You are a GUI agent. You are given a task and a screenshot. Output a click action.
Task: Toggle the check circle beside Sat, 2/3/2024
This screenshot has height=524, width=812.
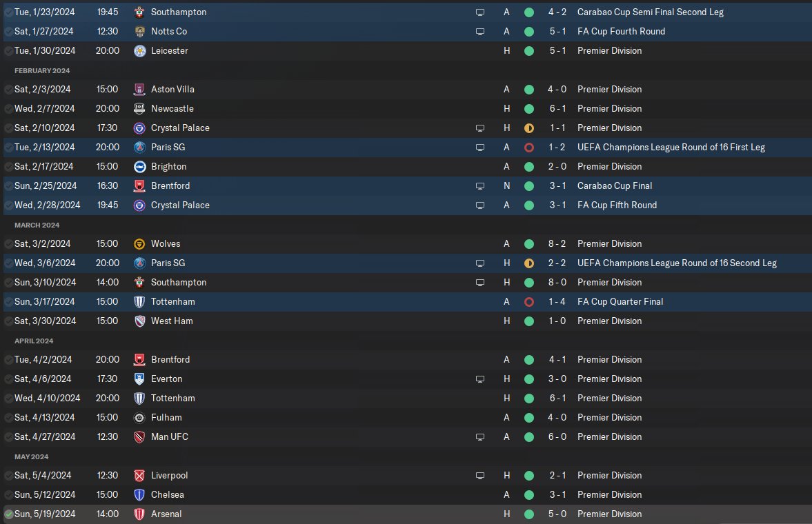tap(8, 90)
